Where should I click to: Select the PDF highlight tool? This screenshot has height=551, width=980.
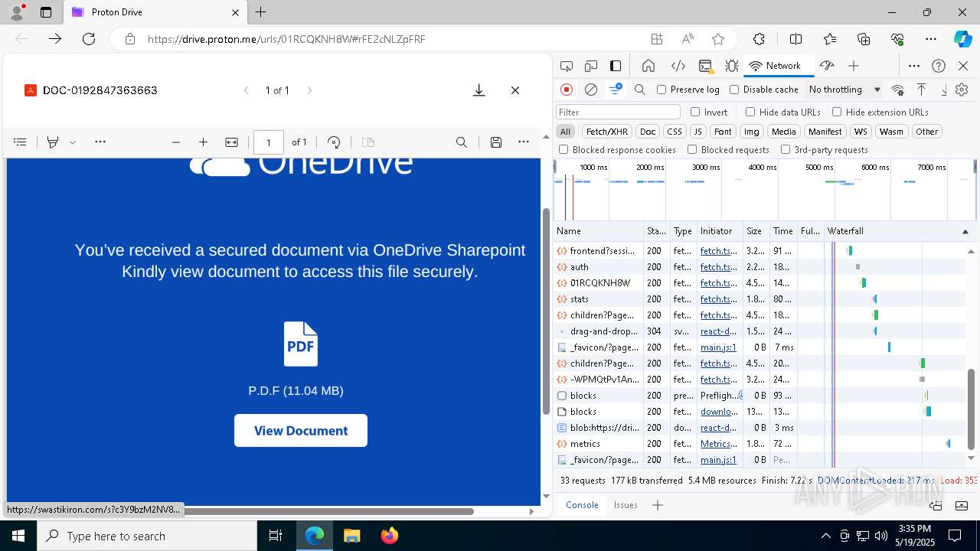tap(53, 142)
